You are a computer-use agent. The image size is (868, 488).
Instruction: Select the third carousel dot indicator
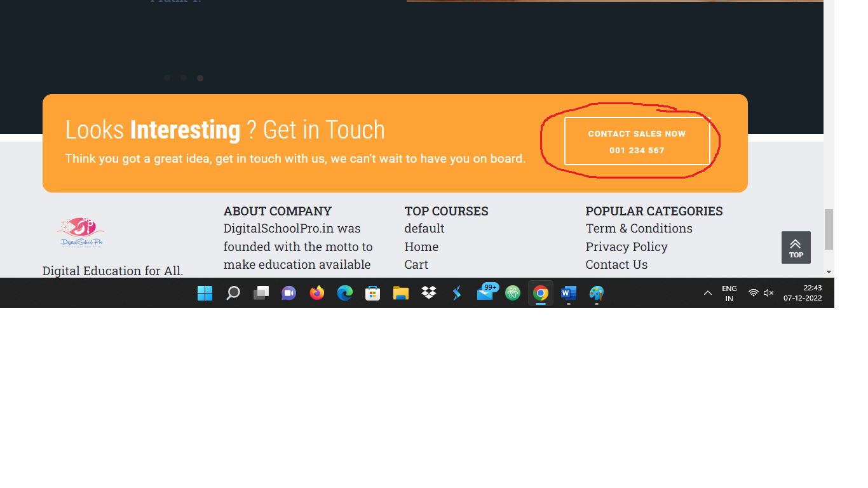200,78
